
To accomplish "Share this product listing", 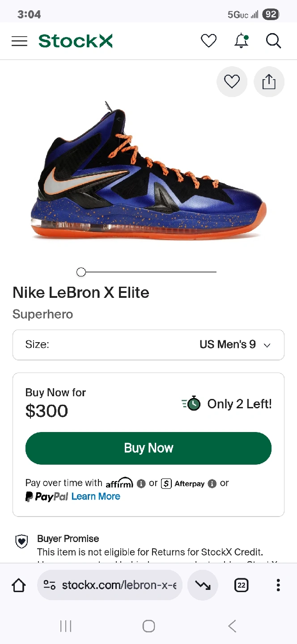I will tap(269, 82).
